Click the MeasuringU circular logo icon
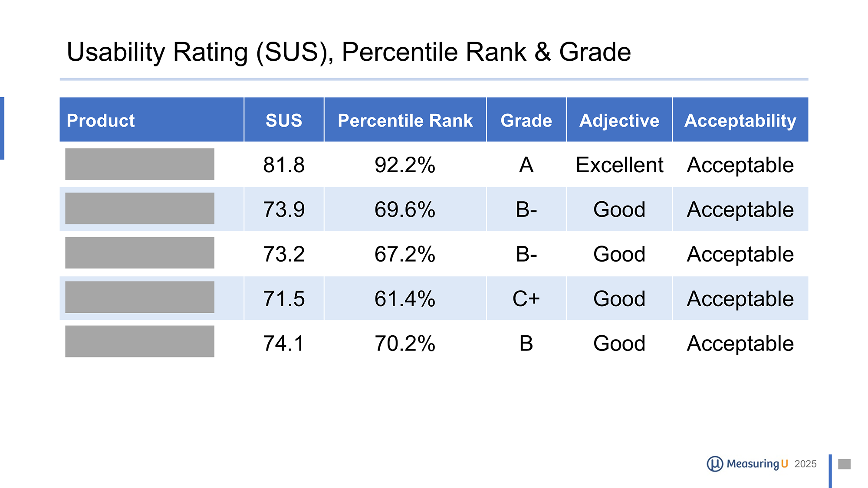 (x=714, y=464)
